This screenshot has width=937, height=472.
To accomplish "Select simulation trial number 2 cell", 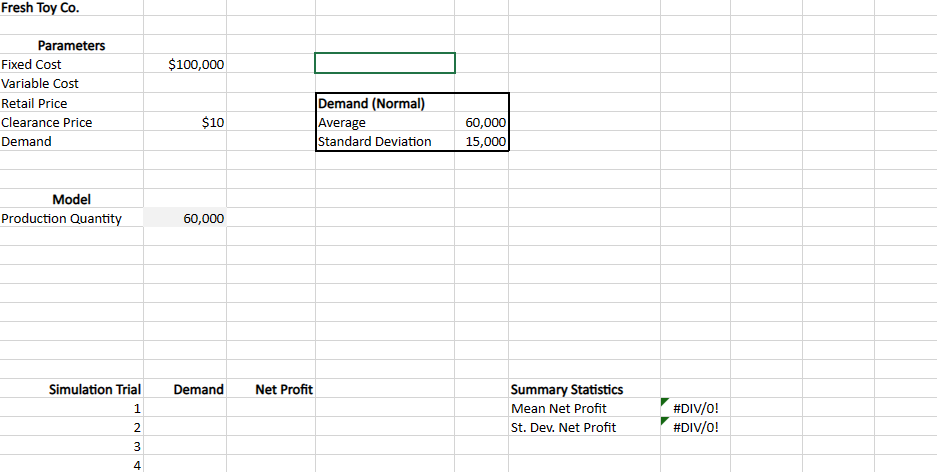I will point(72,427).
